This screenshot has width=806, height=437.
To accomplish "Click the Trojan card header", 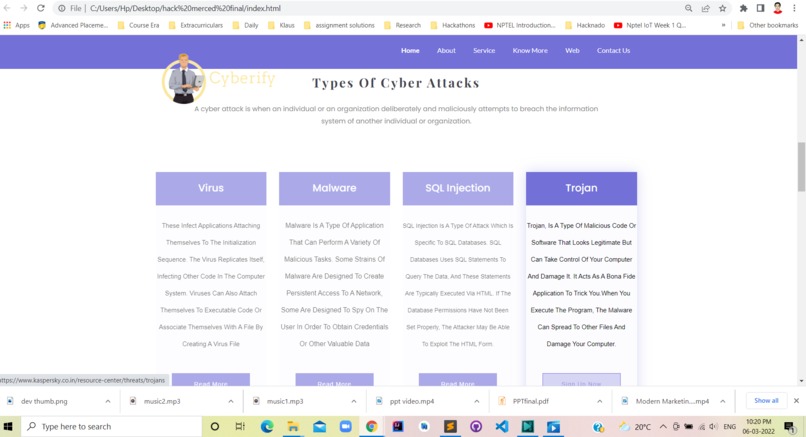I will tap(581, 188).
